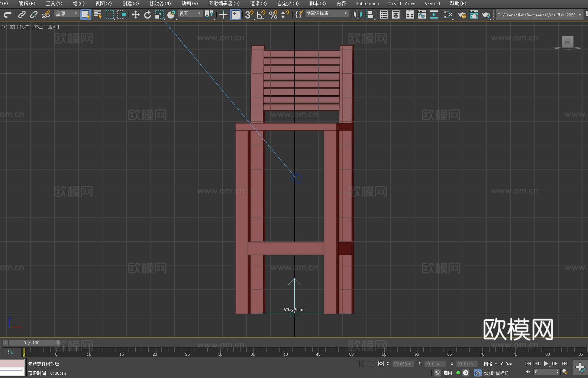Screen dimensions: 588x378
Task: Click the [+] viewport menu label
Action: [x=4, y=27]
